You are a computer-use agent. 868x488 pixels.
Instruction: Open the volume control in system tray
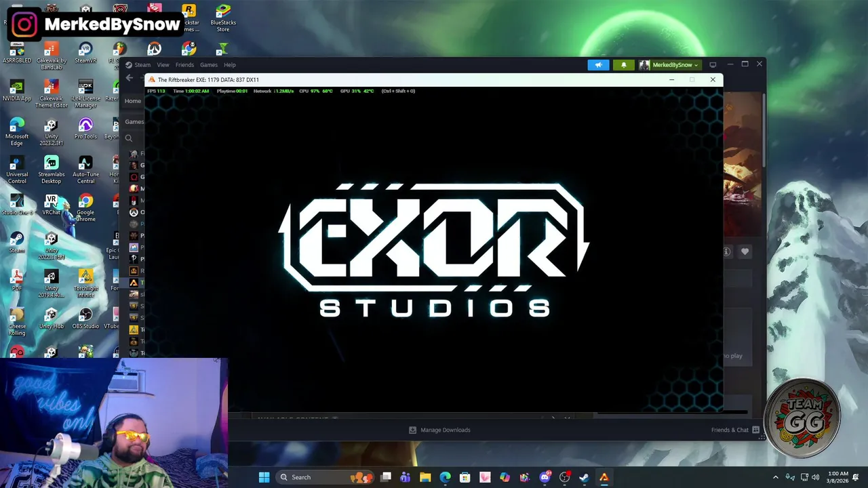coord(815,477)
